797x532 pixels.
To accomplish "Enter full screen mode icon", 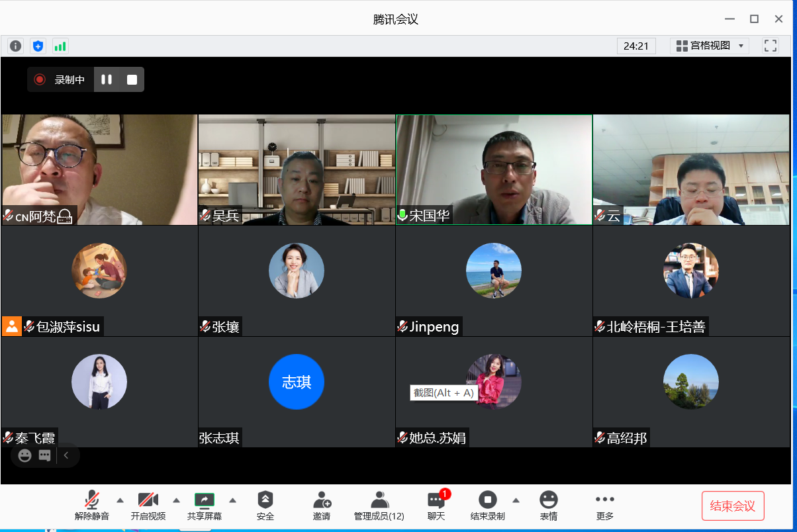I will [x=770, y=46].
